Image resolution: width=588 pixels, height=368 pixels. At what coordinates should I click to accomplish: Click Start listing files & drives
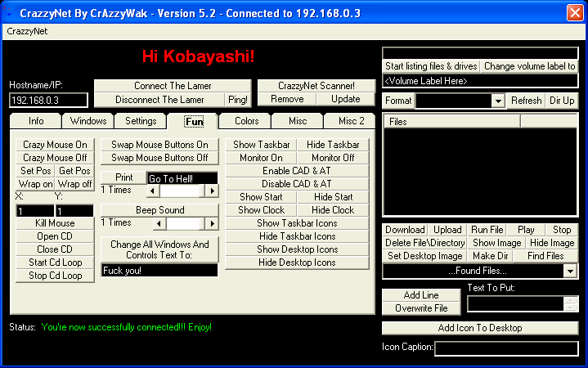coord(430,66)
